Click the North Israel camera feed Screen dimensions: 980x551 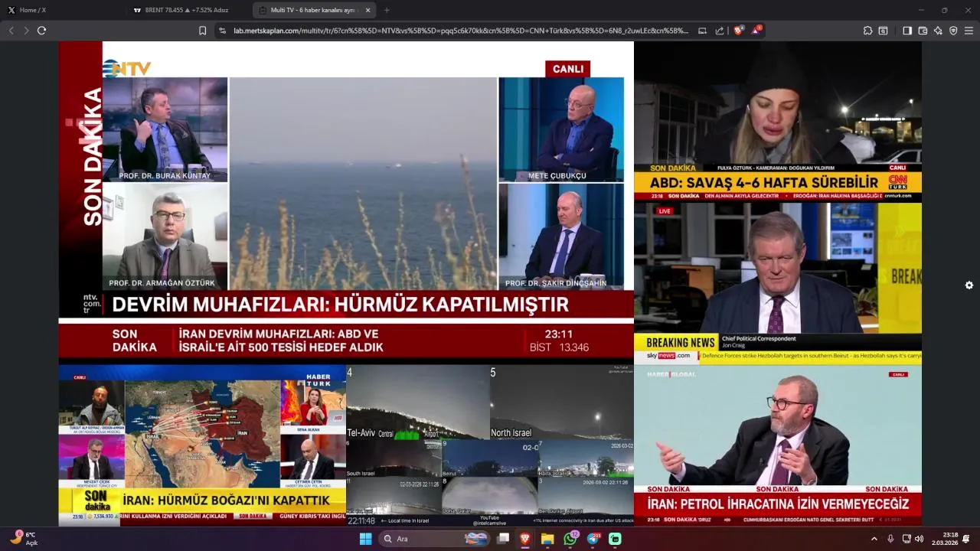coord(561,403)
